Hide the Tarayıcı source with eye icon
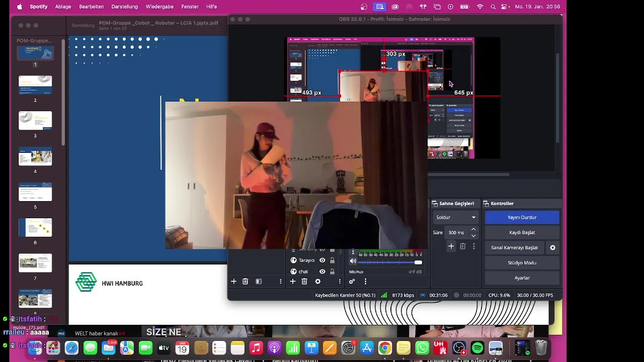 (x=322, y=260)
